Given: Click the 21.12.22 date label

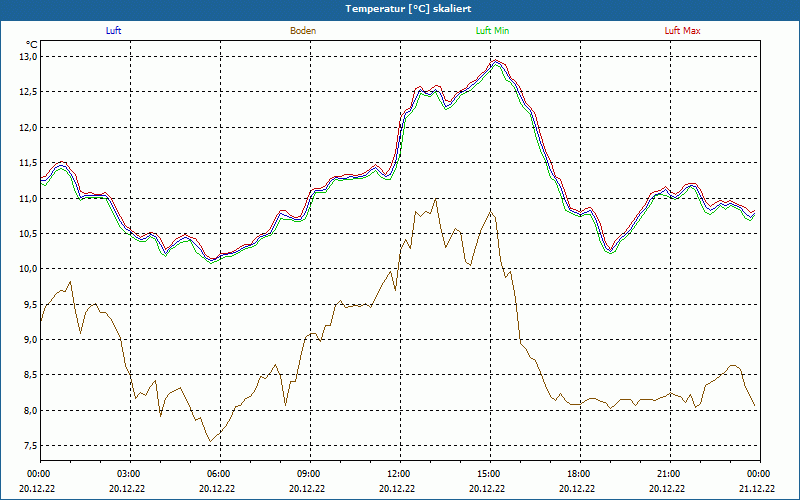Looking at the screenshot, I should (757, 488).
